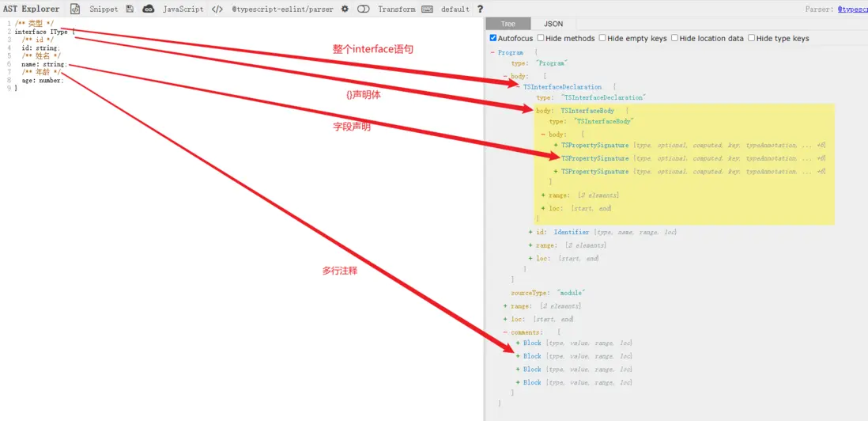Enable the Hide empty keys checkbox
The height and width of the screenshot is (421, 868).
click(602, 38)
